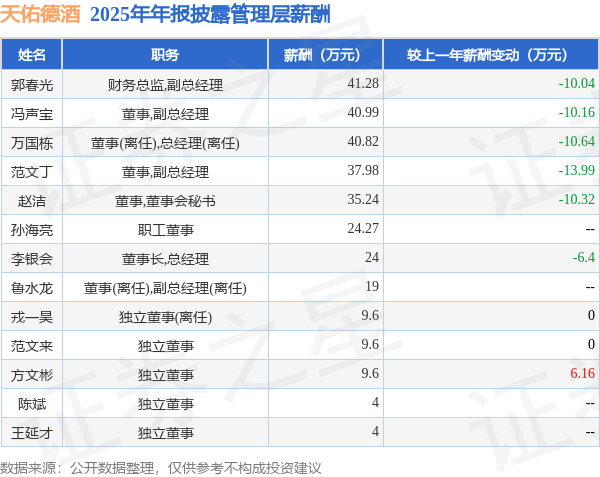Viewport: 600px width, 477px height.
Task: Click 戎一昊 position 独立董事(离任)
Action: [x=165, y=317]
